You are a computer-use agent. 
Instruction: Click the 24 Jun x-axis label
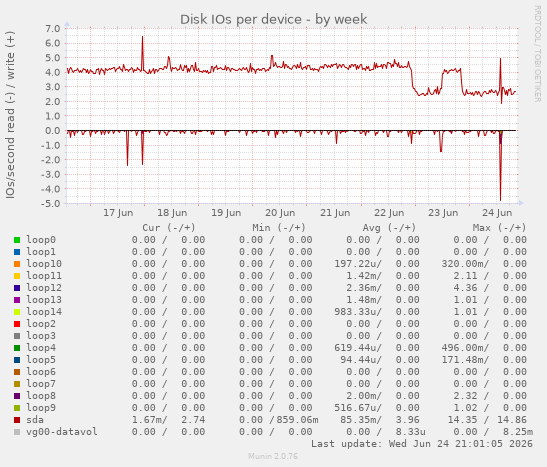coord(497,213)
